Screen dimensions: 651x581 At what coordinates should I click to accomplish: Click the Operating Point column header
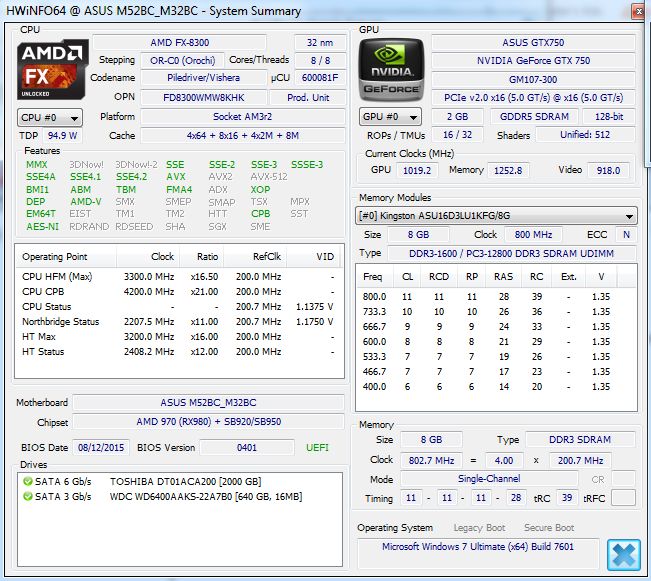click(x=66, y=257)
